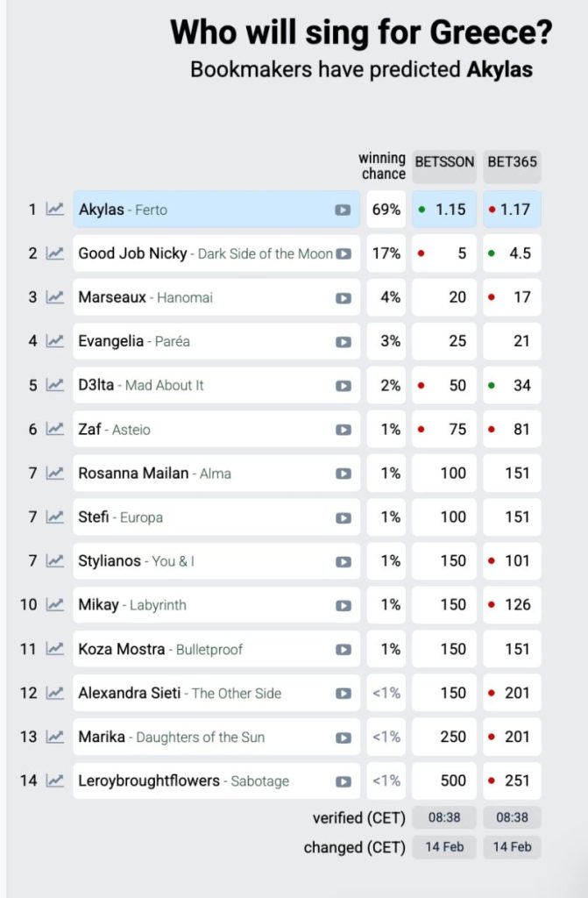588x898 pixels.
Task: Open the trend chart icon for D3lta
Action: tap(55, 385)
